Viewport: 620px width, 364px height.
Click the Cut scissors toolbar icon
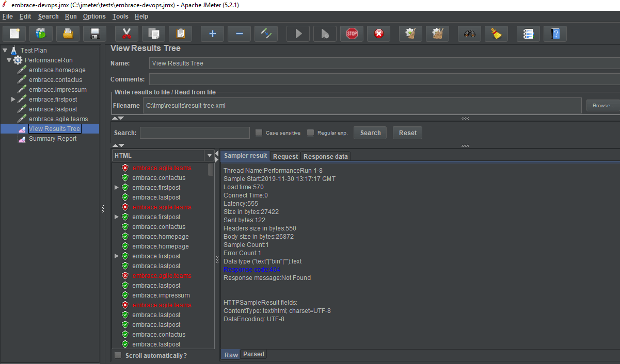[126, 34]
